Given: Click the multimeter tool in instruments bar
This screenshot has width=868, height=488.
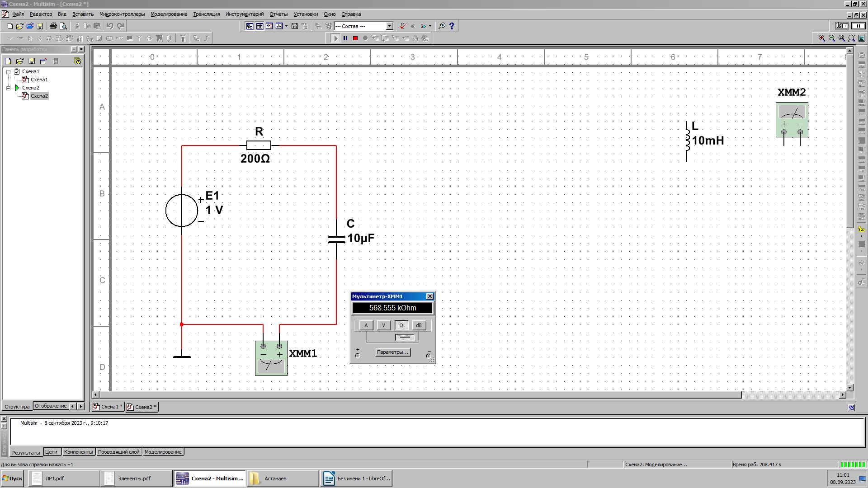Looking at the screenshot, I should click(x=862, y=55).
